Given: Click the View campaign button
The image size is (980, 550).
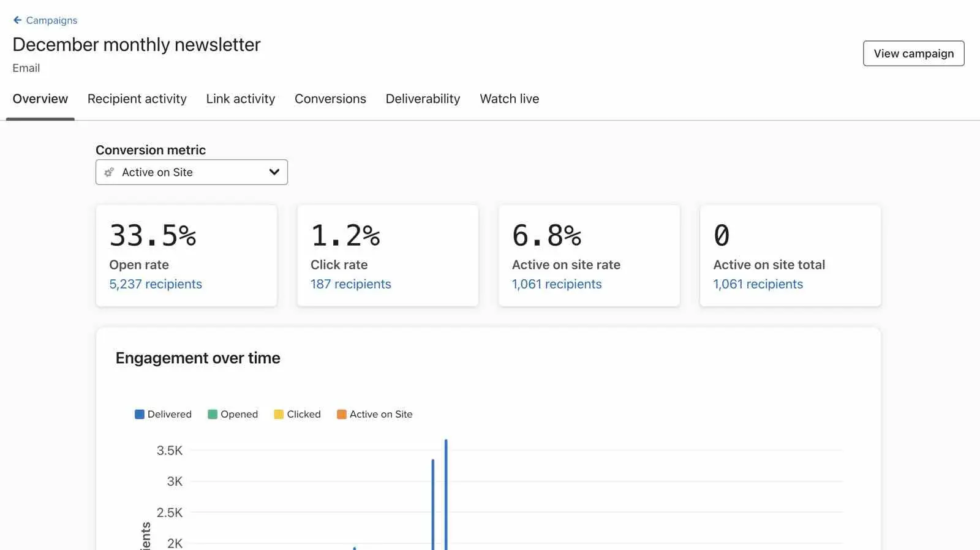Looking at the screenshot, I should click(913, 53).
